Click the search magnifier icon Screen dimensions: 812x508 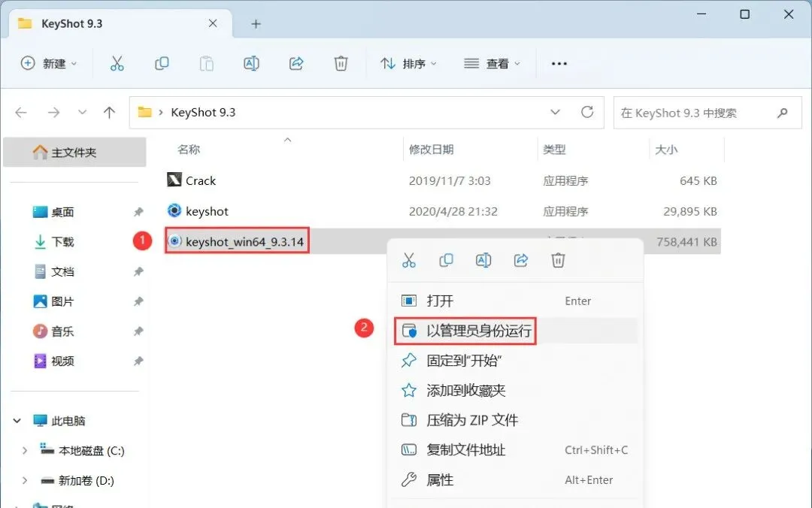(783, 113)
